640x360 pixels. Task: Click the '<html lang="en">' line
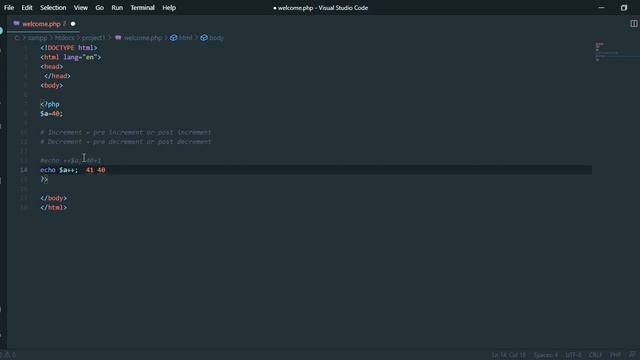pyautogui.click(x=70, y=57)
